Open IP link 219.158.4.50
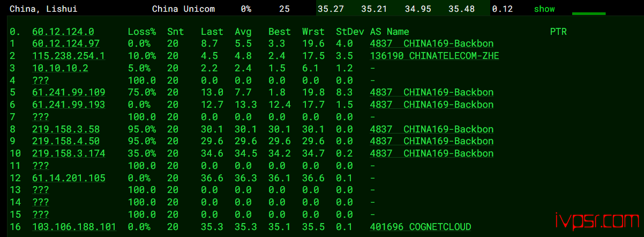Image resolution: width=644 pixels, height=237 pixels. coord(66,141)
